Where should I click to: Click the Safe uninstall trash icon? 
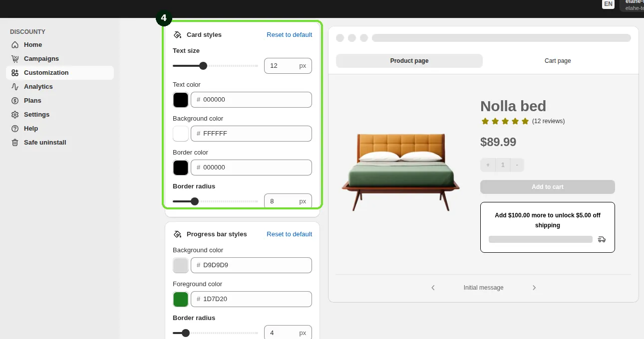[15, 143]
